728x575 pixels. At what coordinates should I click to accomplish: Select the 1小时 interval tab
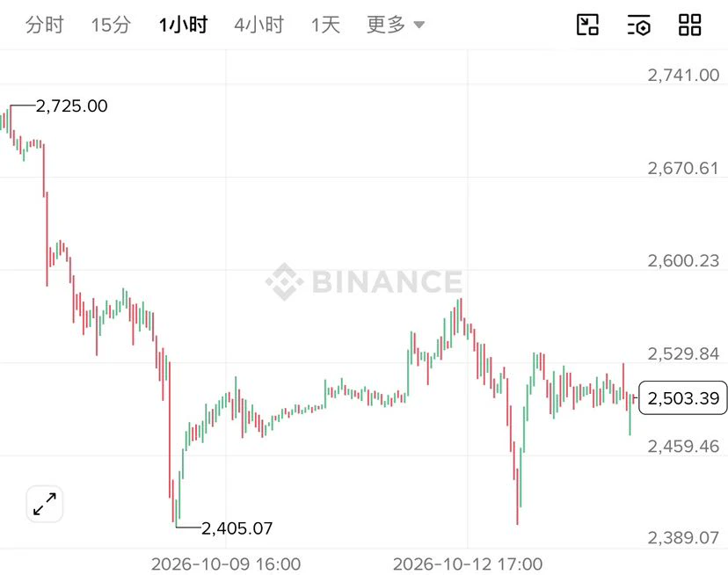[x=183, y=25]
